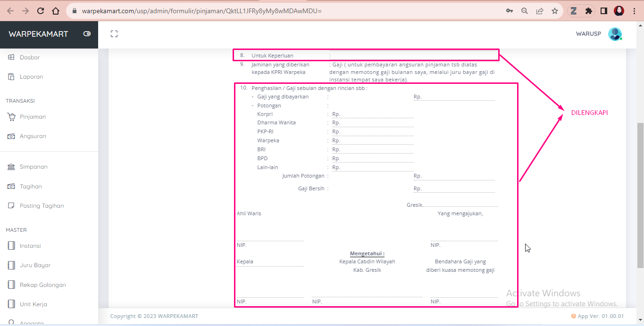Viewport: 644px width, 326px height.
Task: Click the Instansi notebook icon
Action: [x=11, y=246]
